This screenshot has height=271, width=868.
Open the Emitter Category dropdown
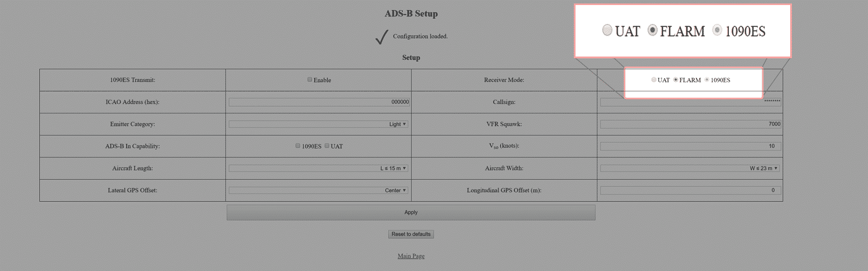click(x=318, y=124)
